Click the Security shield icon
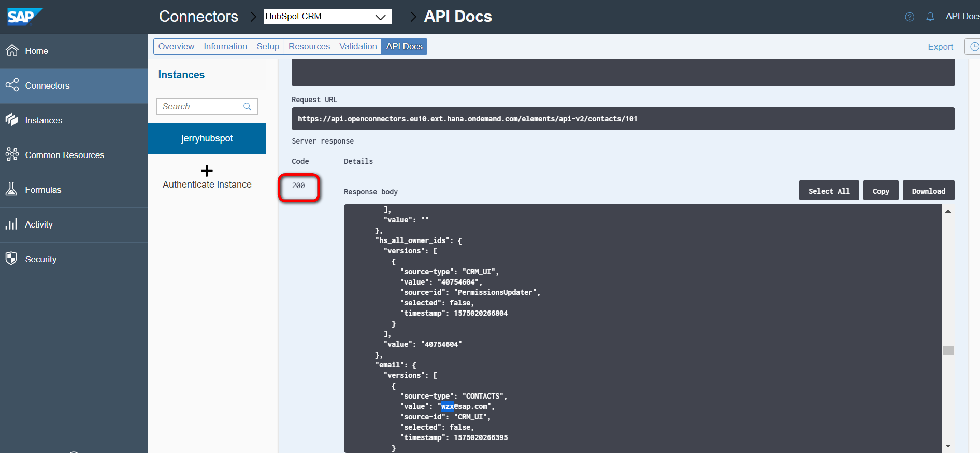This screenshot has width=980, height=453. 11,258
